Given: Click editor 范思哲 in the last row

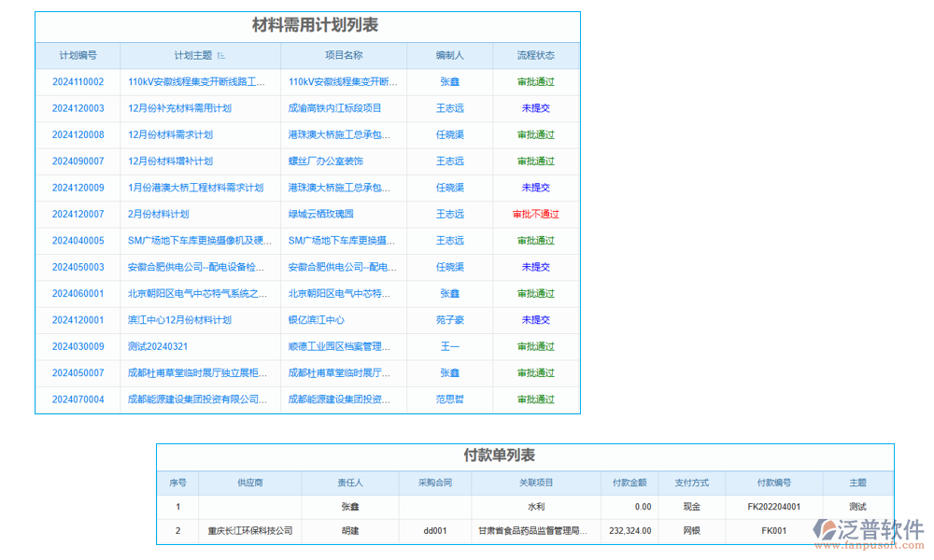Looking at the screenshot, I should click(449, 399).
